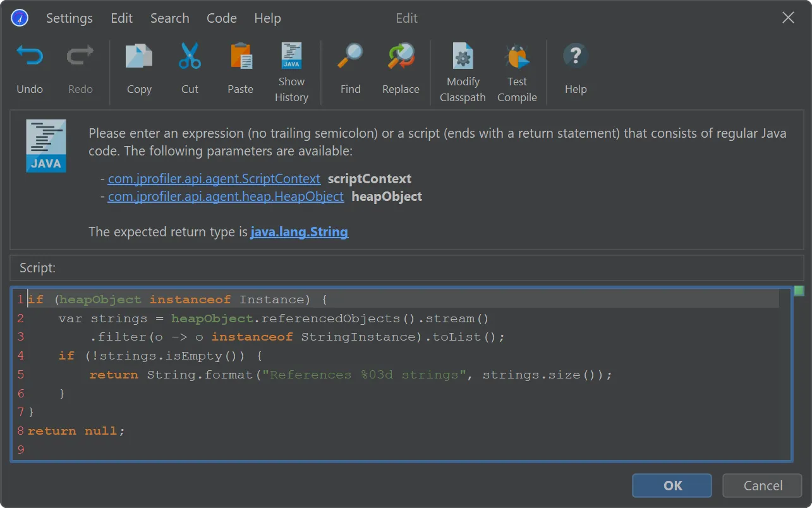Viewport: 812px width, 508px height.
Task: Click the Undo toolbar icon
Action: (29, 56)
